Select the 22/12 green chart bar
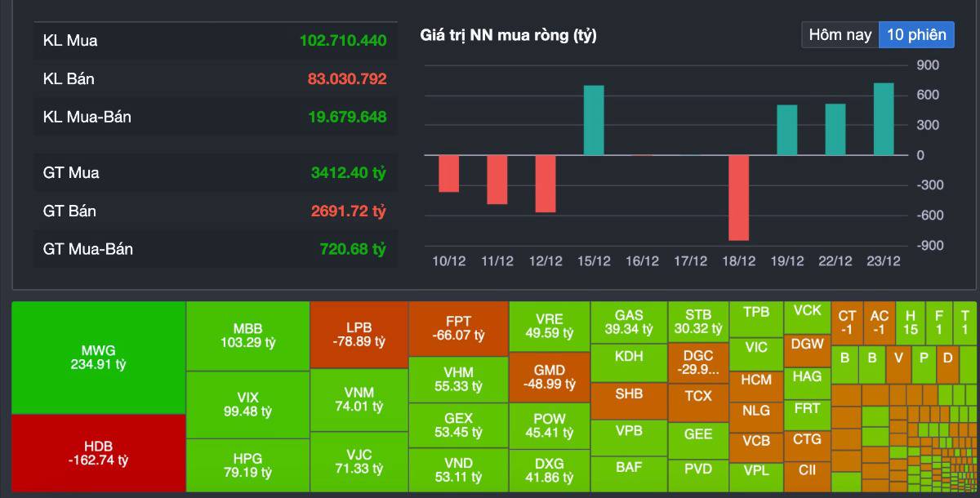Viewport: 980px width, 498px height. click(835, 129)
